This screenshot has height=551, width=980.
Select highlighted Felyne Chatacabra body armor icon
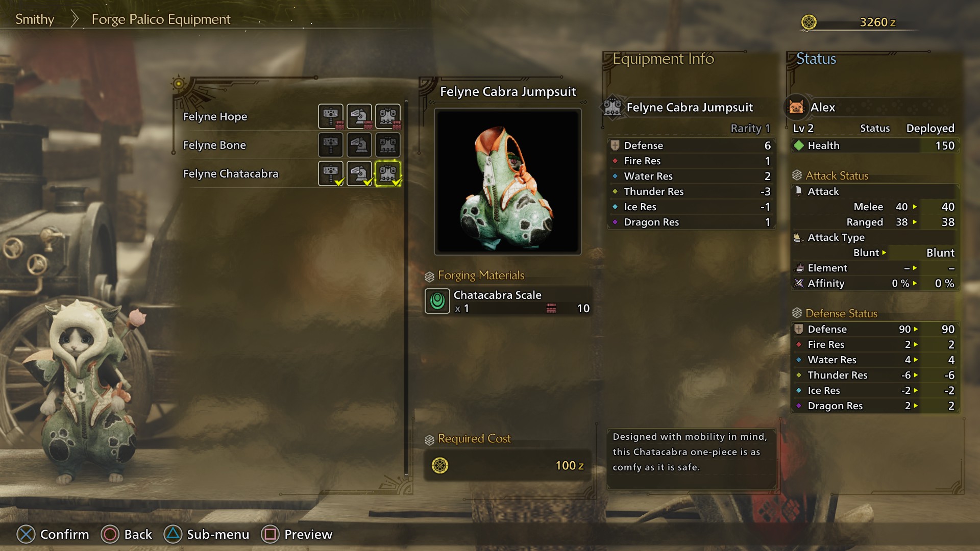388,173
